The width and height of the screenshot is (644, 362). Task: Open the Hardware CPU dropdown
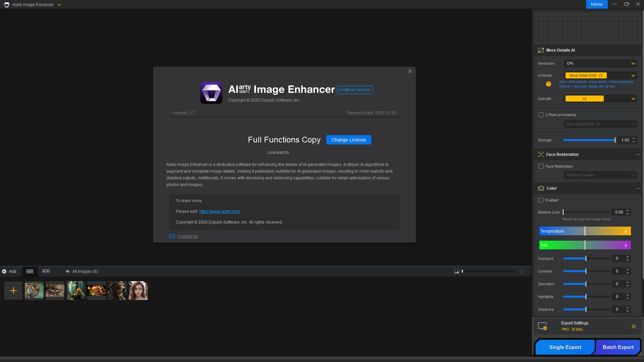(600, 63)
